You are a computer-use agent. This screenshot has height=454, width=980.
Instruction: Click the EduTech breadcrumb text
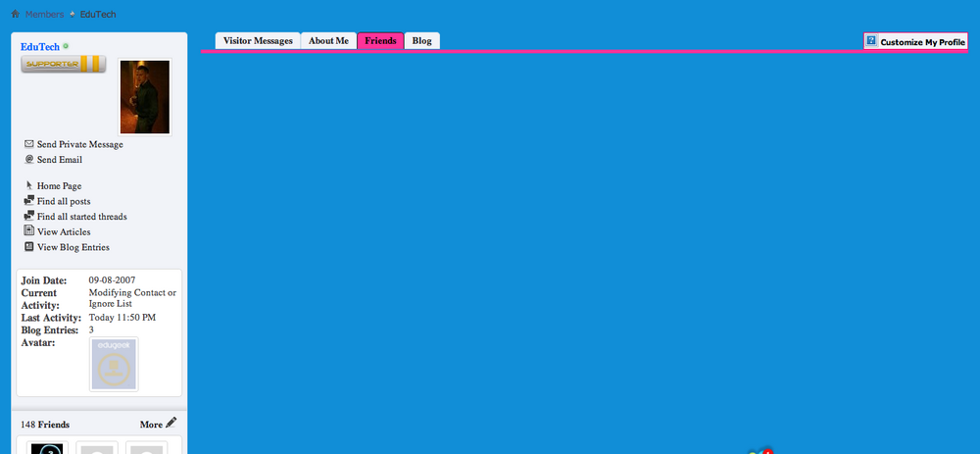97,14
